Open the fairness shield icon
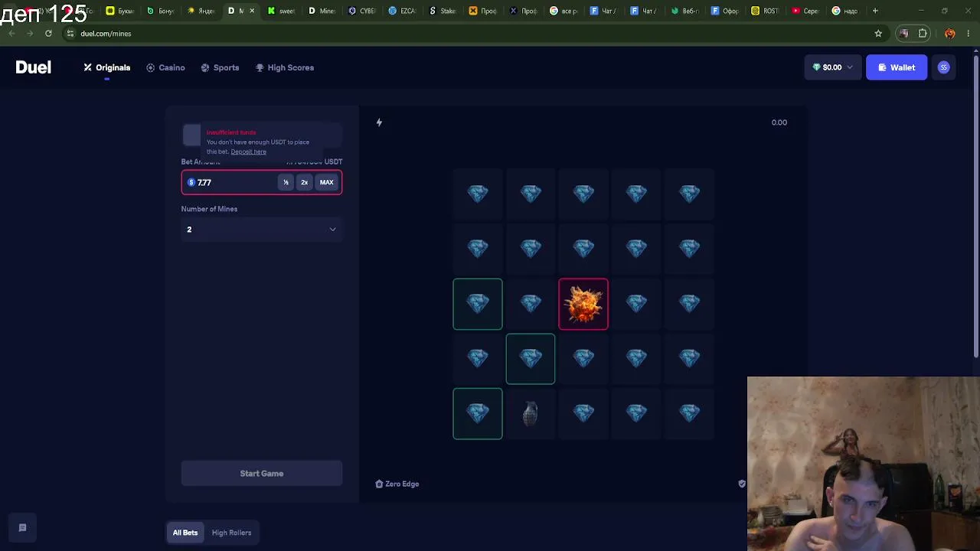Viewport: 980px width, 551px height. (x=741, y=484)
